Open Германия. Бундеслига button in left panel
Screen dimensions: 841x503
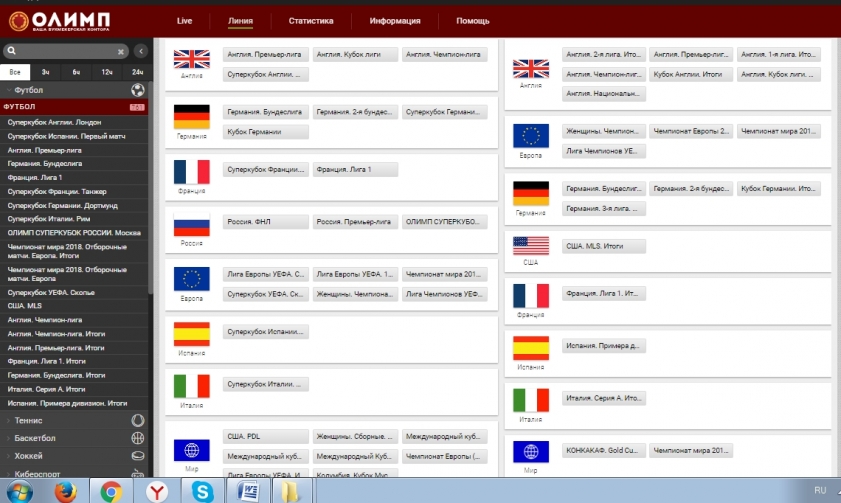point(265,112)
